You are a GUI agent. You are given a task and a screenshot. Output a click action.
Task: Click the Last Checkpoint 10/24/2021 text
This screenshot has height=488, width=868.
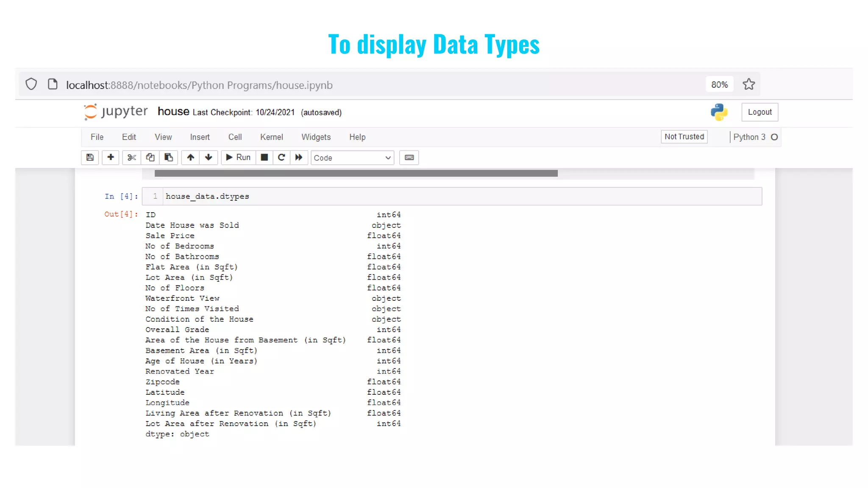(244, 113)
